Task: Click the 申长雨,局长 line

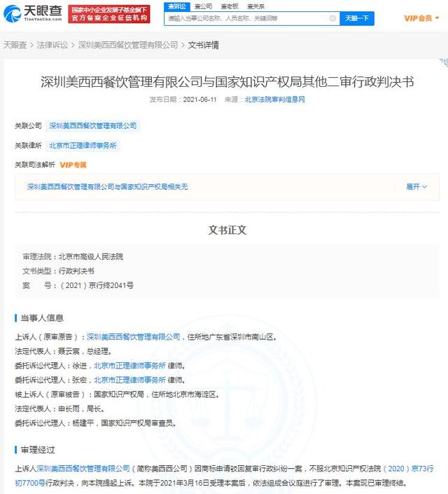Action: click(59, 409)
